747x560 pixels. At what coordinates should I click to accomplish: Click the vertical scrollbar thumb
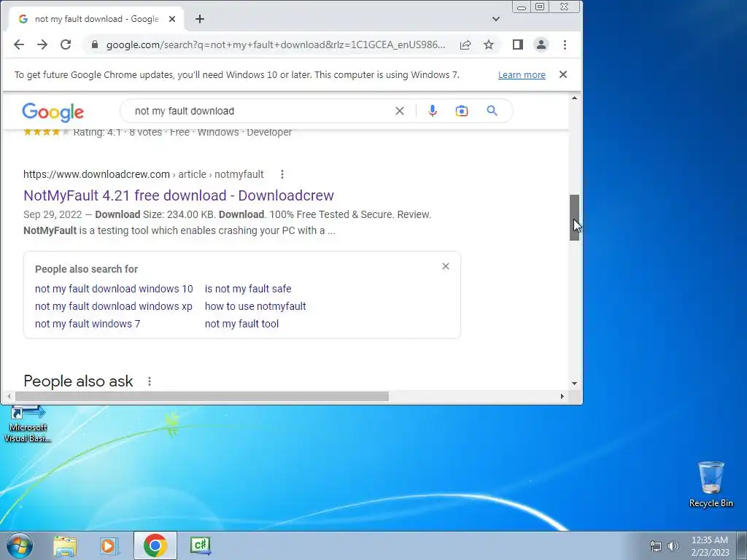click(x=575, y=217)
